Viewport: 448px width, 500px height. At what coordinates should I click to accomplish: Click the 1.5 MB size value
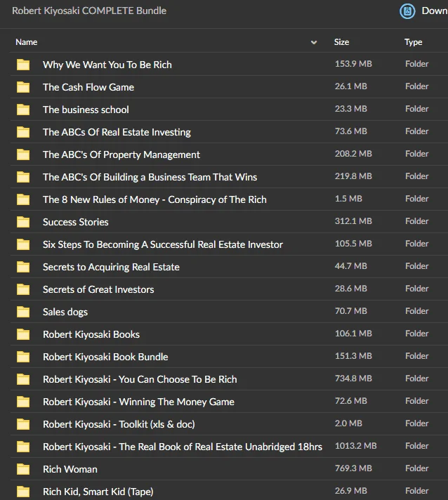348,199
